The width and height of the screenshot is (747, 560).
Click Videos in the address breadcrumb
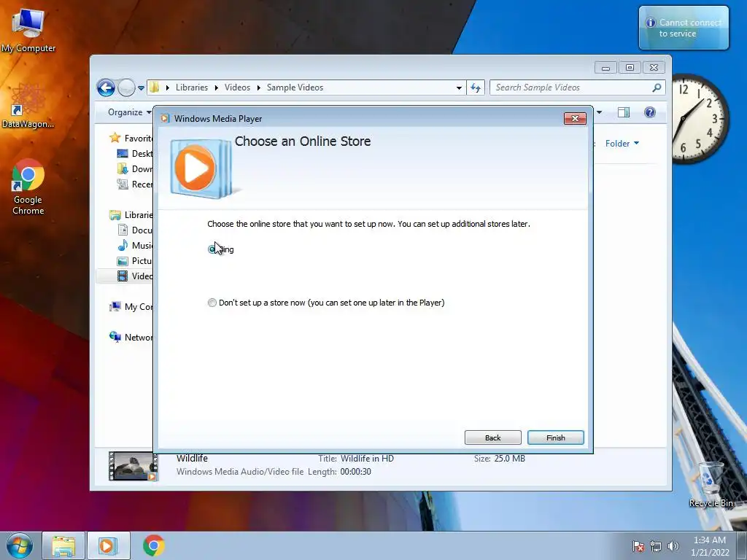237,87
